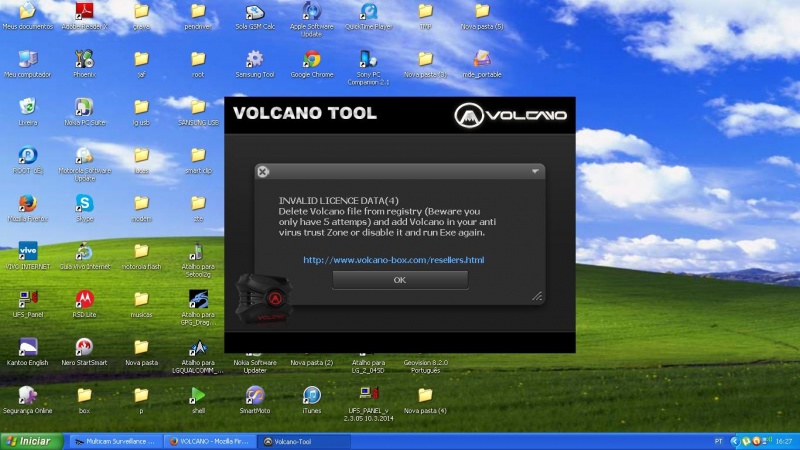Select the modem folder icon
The image size is (800, 450).
(141, 208)
